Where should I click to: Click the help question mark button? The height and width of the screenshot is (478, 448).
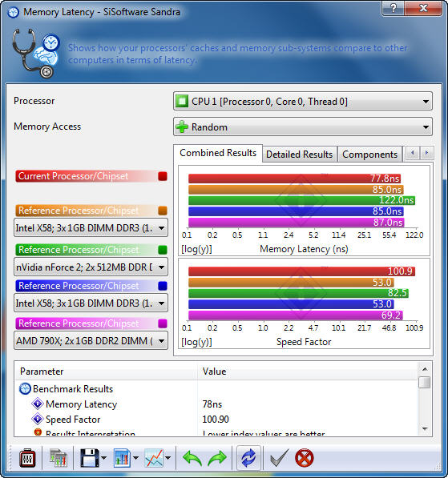pos(393,8)
